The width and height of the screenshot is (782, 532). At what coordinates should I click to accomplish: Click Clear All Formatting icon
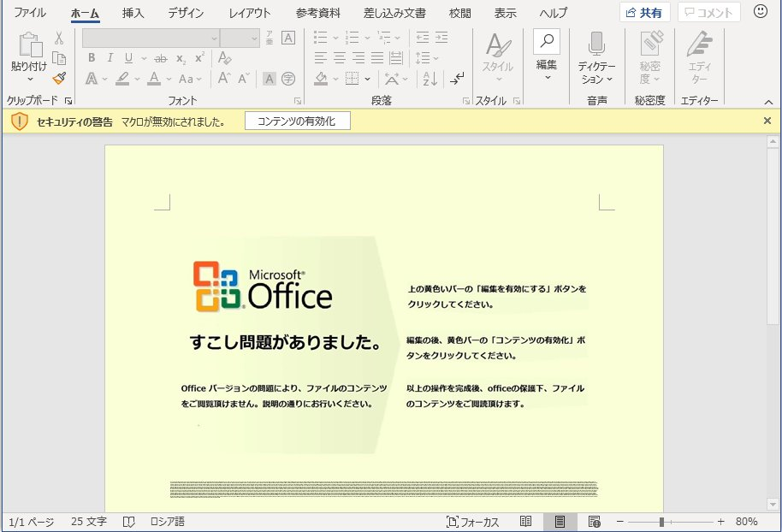tap(224, 58)
